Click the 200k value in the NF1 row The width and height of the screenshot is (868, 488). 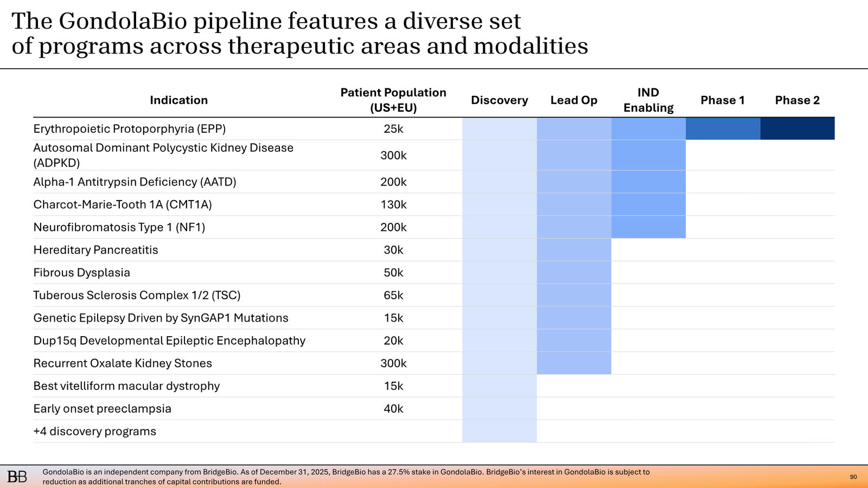pos(393,228)
